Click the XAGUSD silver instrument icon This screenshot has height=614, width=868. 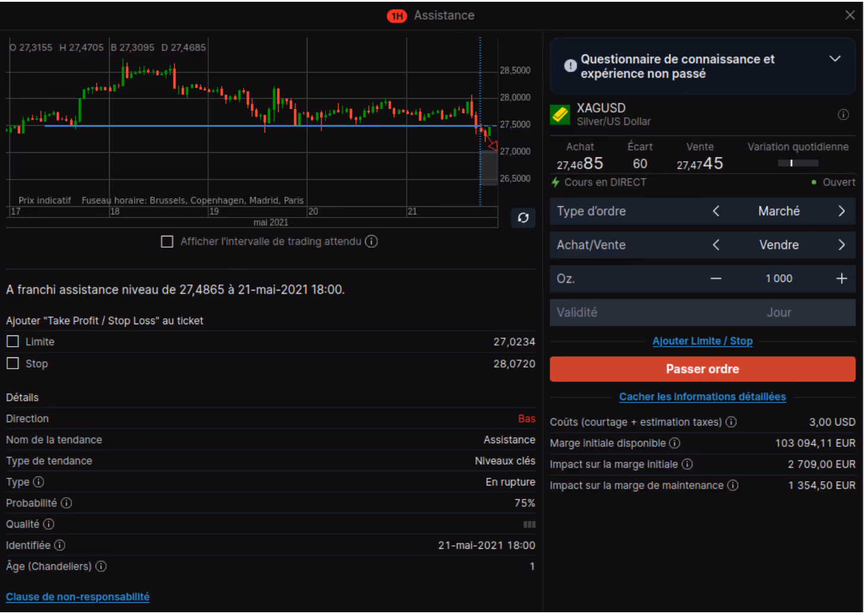tap(560, 114)
